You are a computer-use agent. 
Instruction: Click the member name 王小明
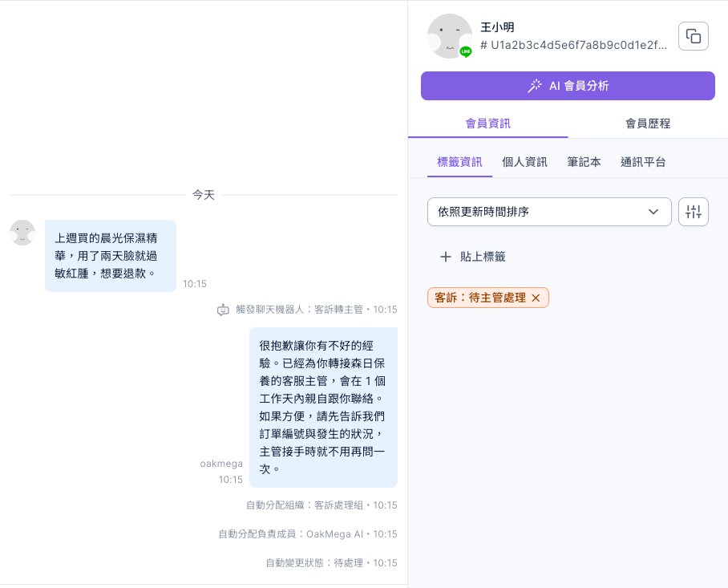click(497, 27)
